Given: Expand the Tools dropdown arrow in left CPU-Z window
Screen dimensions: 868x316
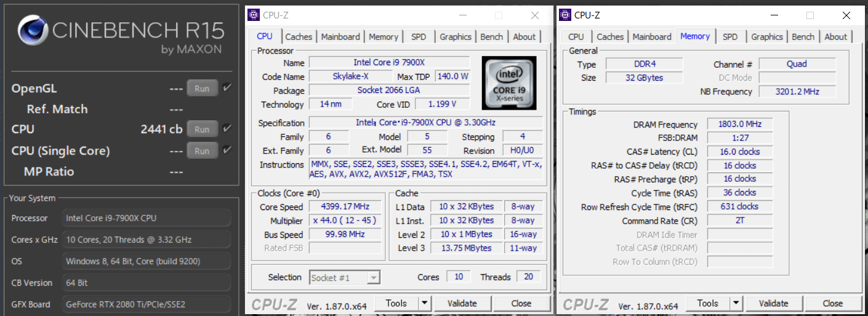Looking at the screenshot, I should click(x=424, y=303).
